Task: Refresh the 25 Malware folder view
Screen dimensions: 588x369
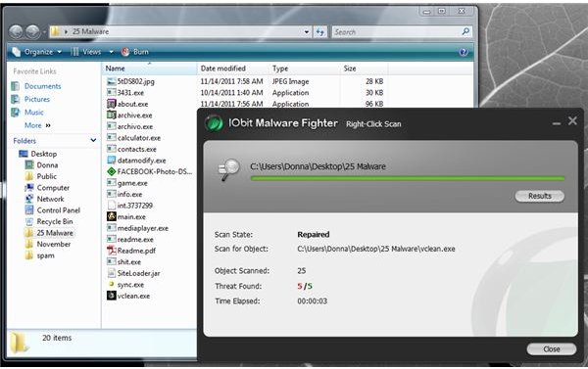Action: coord(319,32)
